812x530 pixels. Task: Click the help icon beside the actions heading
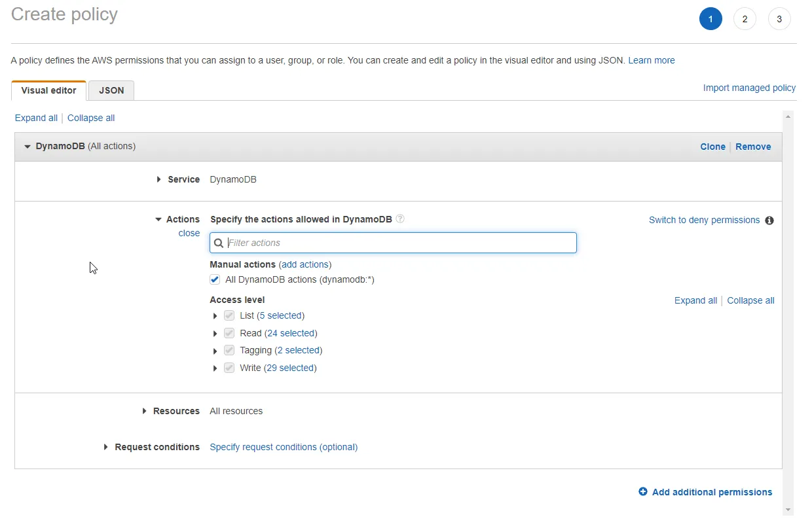click(399, 219)
